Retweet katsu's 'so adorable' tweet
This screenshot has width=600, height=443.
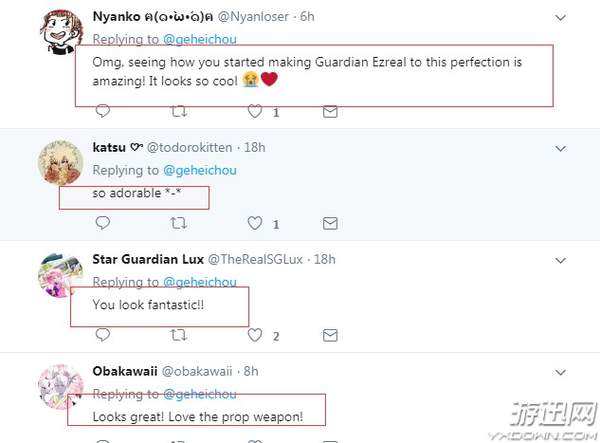179,223
